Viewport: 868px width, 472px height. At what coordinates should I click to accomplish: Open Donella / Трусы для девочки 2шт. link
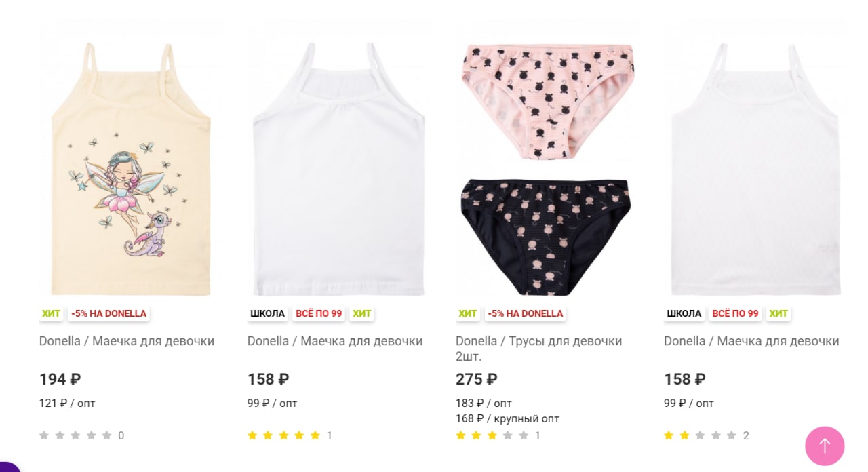coord(539,349)
